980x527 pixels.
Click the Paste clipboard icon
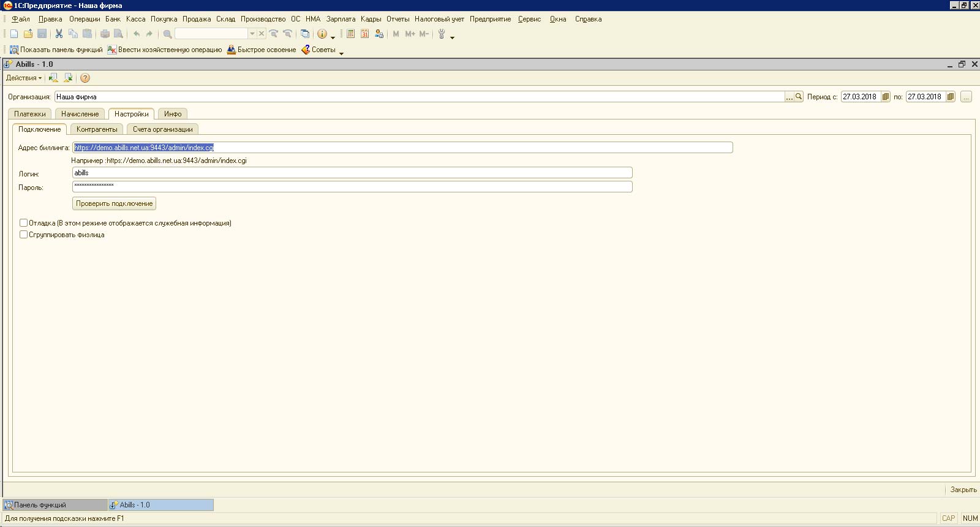[x=87, y=34]
